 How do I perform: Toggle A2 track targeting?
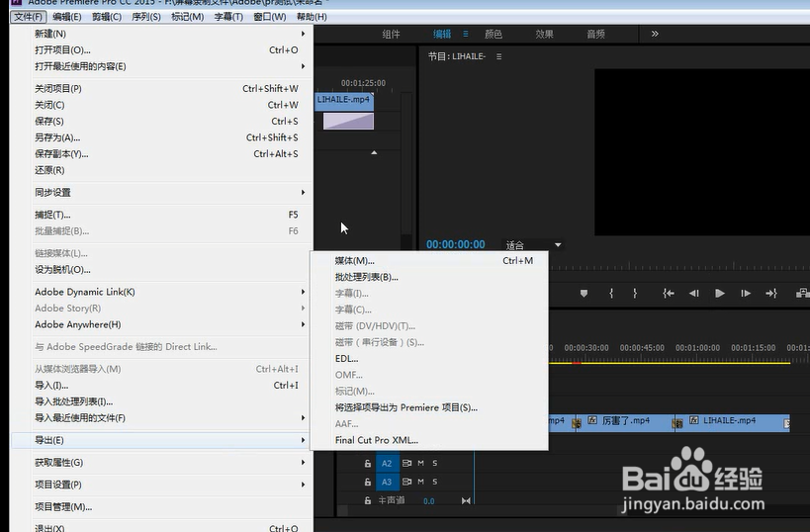[387, 464]
